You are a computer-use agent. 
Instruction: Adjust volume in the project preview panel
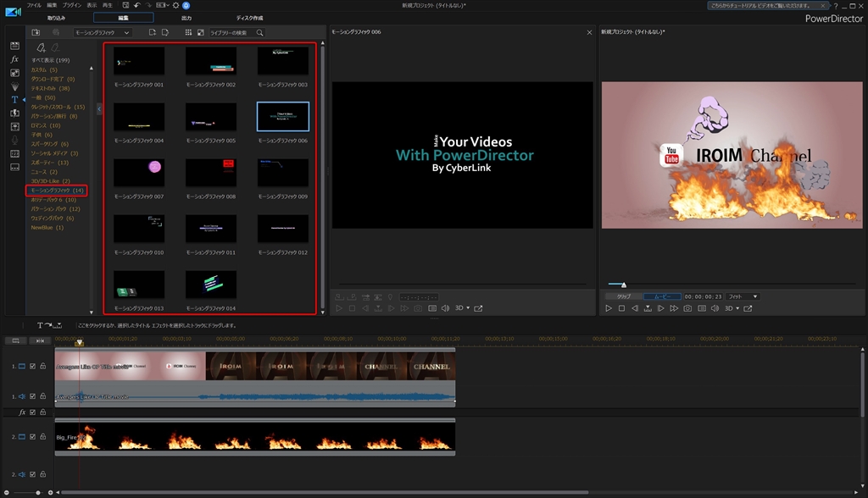pos(715,308)
